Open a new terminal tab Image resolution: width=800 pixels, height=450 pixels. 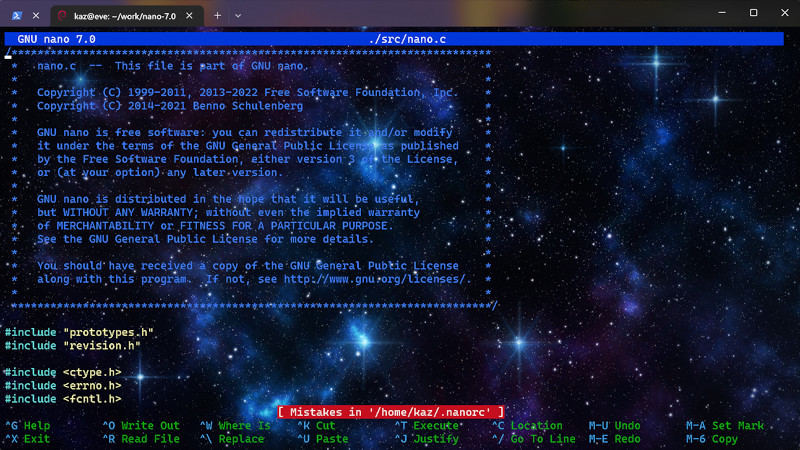click(217, 16)
